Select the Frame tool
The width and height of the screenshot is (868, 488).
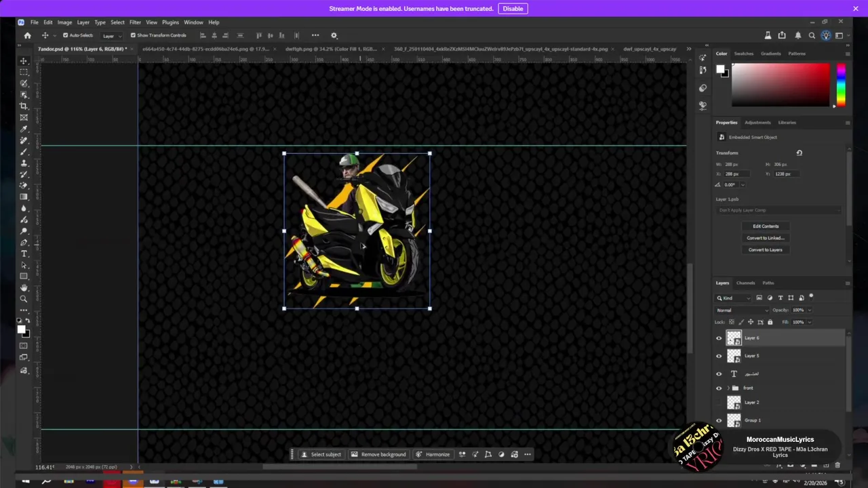(24, 117)
